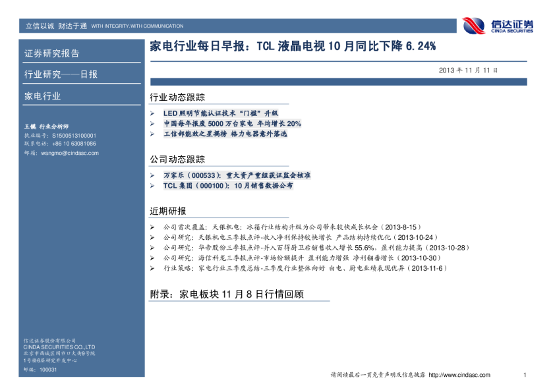This screenshot has width=555, height=392.
Task: Select the 证券研究报告 sidebar heading
Action: tap(51, 53)
